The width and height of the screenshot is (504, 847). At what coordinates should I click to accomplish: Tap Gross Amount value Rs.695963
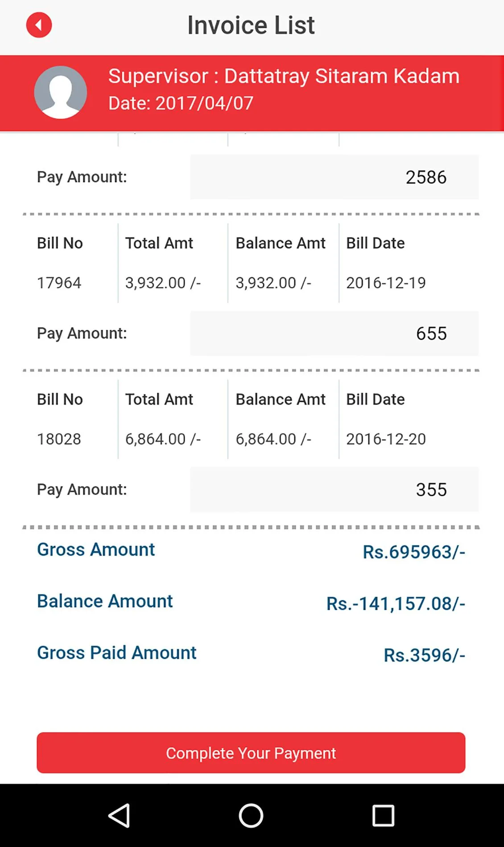(414, 552)
